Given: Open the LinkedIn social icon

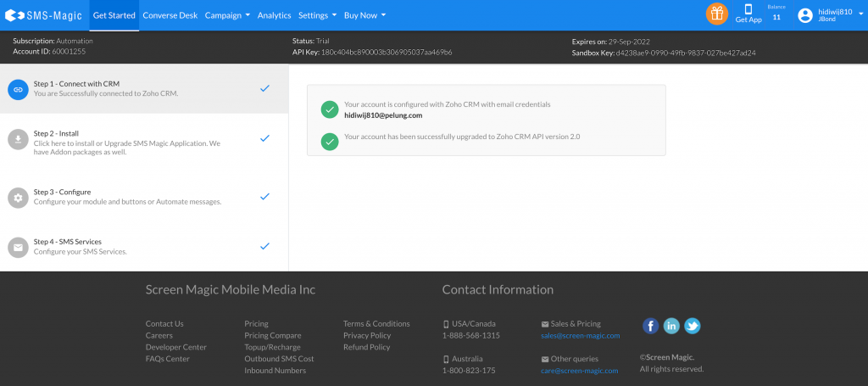Looking at the screenshot, I should point(671,326).
